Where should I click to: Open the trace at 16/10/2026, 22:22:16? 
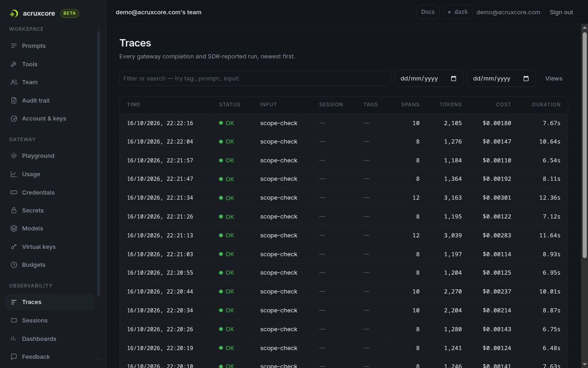tap(344, 123)
